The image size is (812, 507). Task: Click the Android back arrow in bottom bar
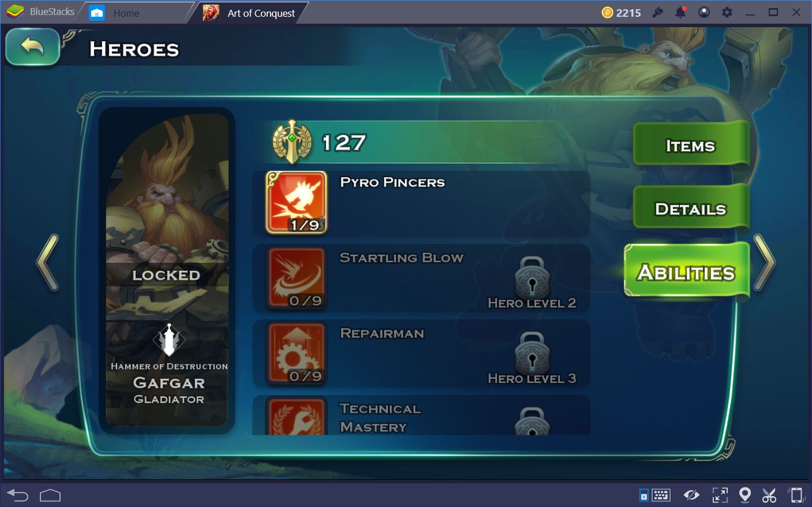pyautogui.click(x=17, y=495)
